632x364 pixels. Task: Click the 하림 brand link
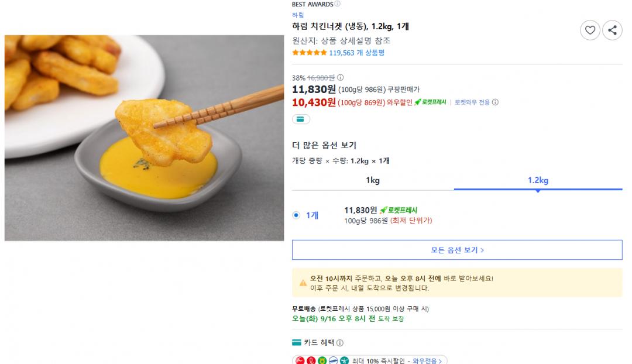pos(298,15)
